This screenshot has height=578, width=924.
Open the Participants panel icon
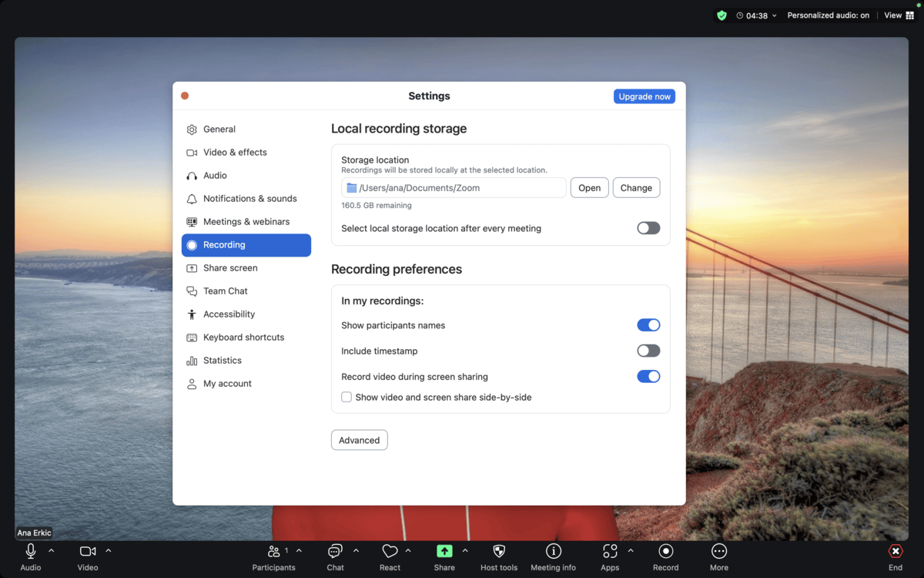(x=273, y=551)
